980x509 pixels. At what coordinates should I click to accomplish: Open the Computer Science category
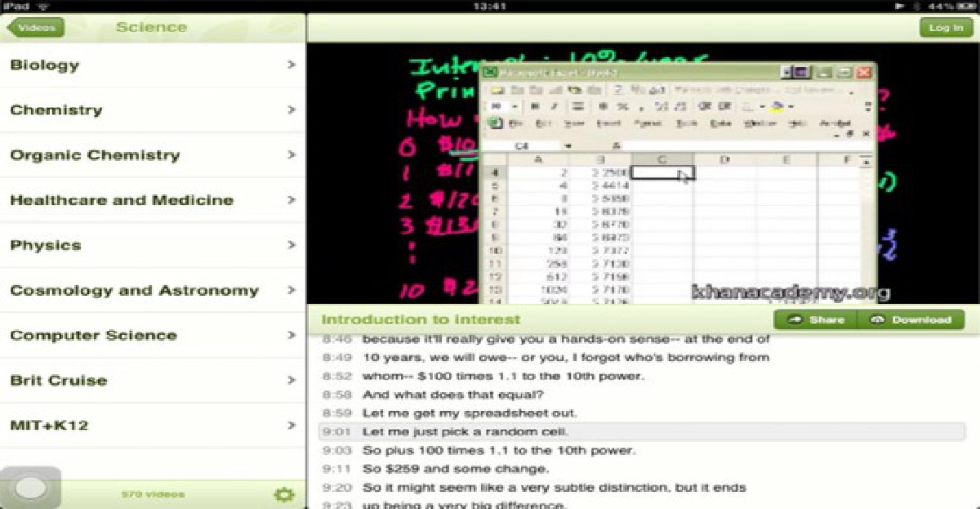(x=153, y=335)
